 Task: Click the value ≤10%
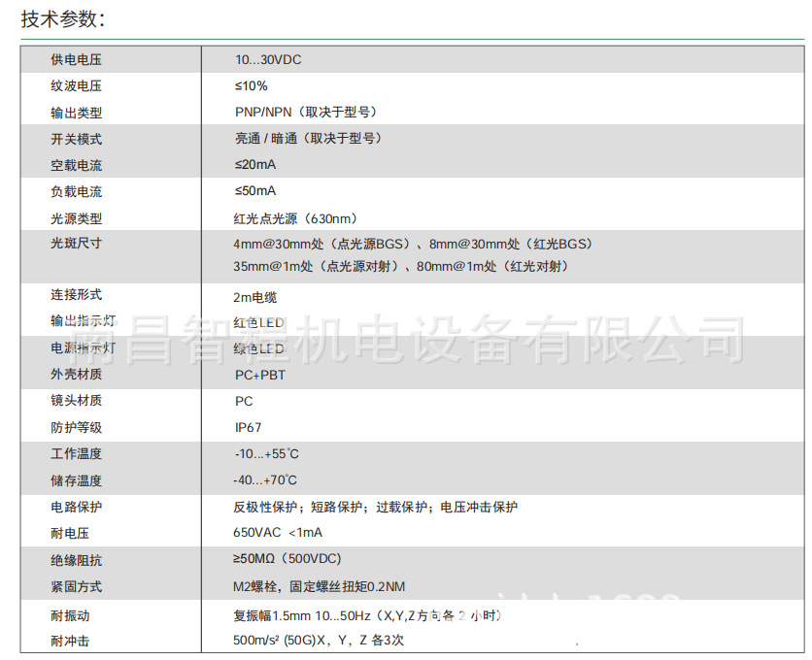[x=252, y=86]
